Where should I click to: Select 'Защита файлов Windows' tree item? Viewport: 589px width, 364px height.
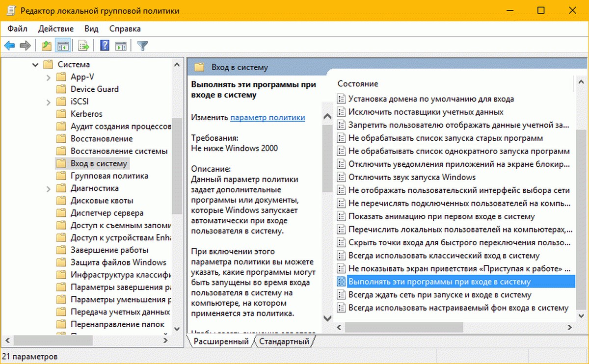tap(118, 262)
